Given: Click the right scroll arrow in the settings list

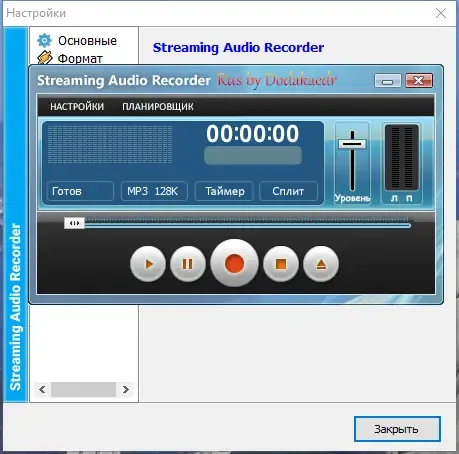Looking at the screenshot, I should 126,389.
